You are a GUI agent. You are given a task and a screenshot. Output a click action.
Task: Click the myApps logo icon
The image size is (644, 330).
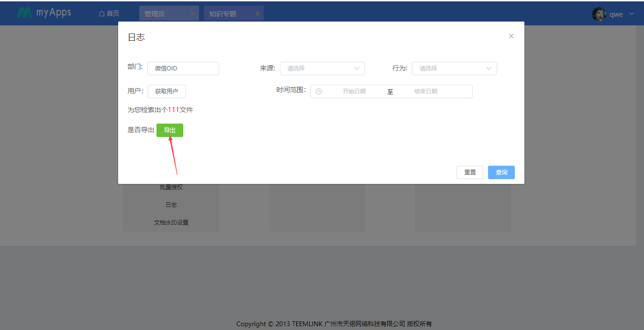(x=24, y=13)
